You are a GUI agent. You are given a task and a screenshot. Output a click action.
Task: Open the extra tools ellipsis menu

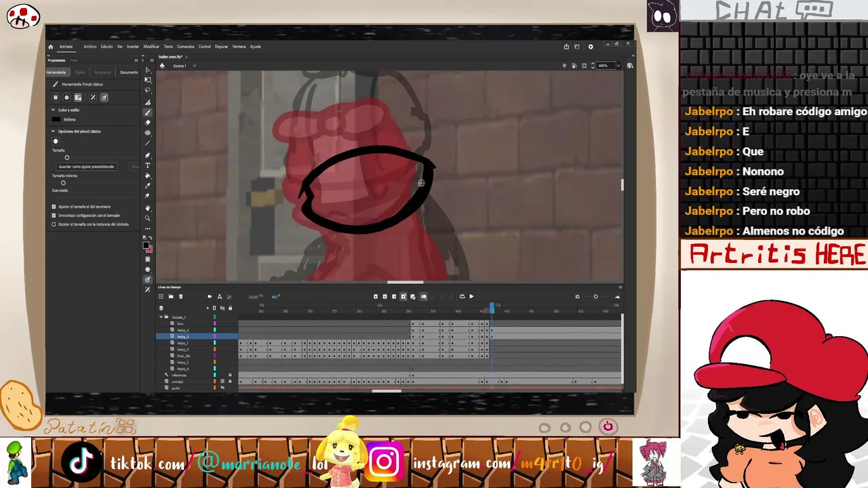[148, 229]
